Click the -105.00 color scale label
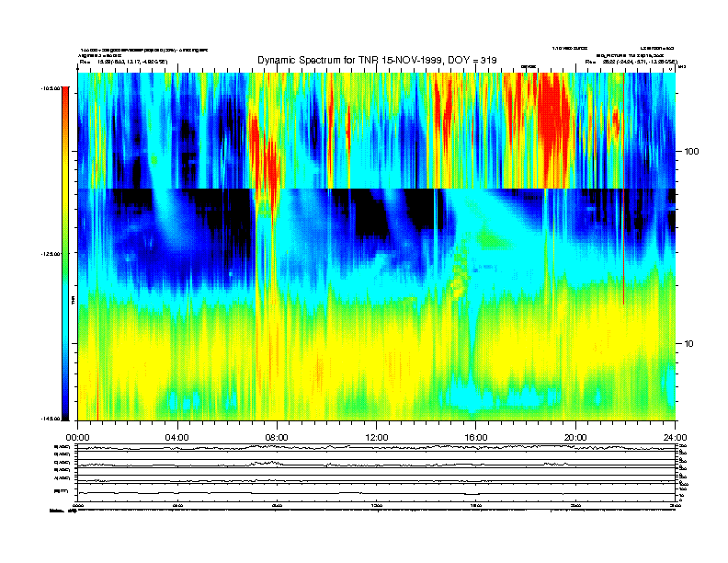 pos(51,87)
